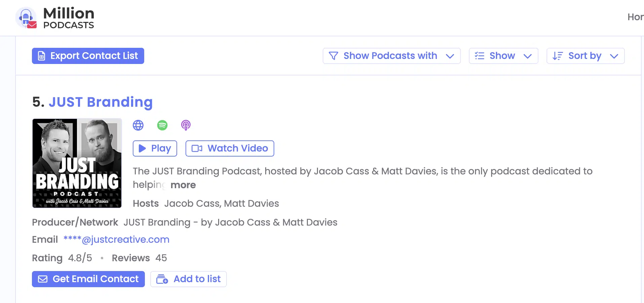Click the Watch Video button
Image resolution: width=644 pixels, height=303 pixels.
(x=230, y=148)
